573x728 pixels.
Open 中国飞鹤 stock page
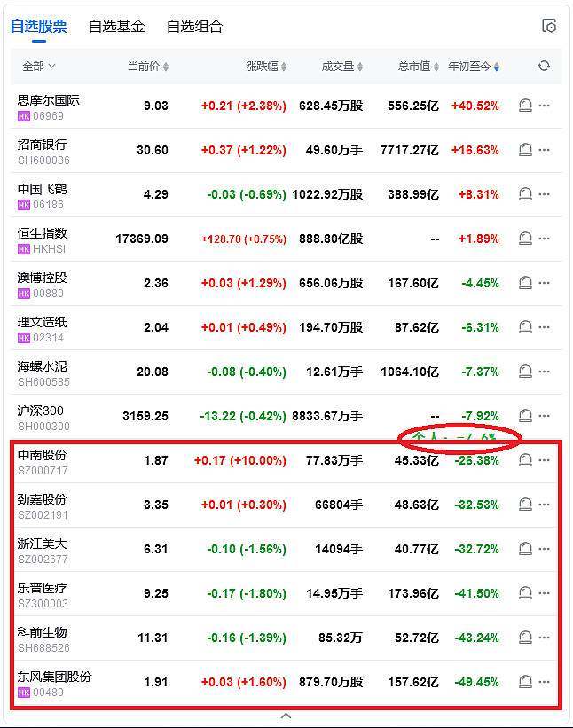pyautogui.click(x=43, y=189)
